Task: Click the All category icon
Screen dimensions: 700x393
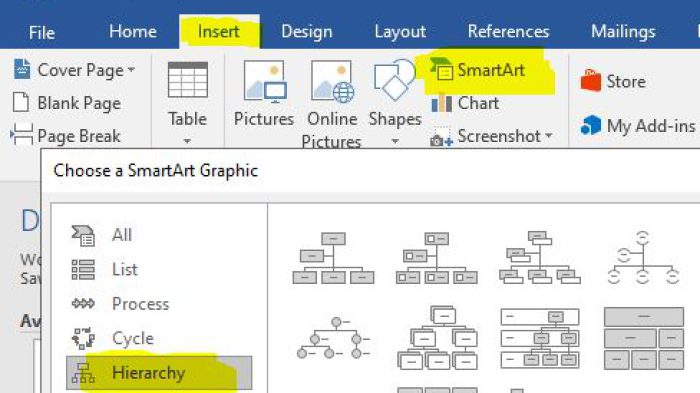Action: tap(83, 235)
